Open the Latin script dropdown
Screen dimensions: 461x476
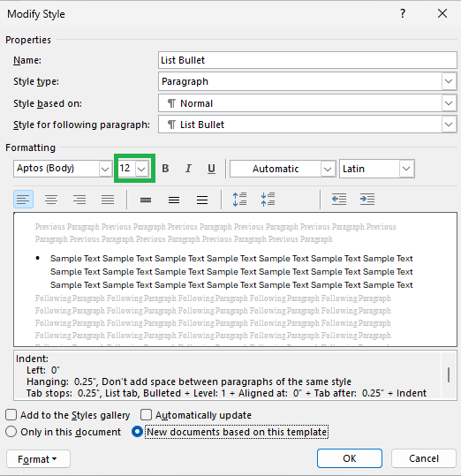click(x=406, y=169)
